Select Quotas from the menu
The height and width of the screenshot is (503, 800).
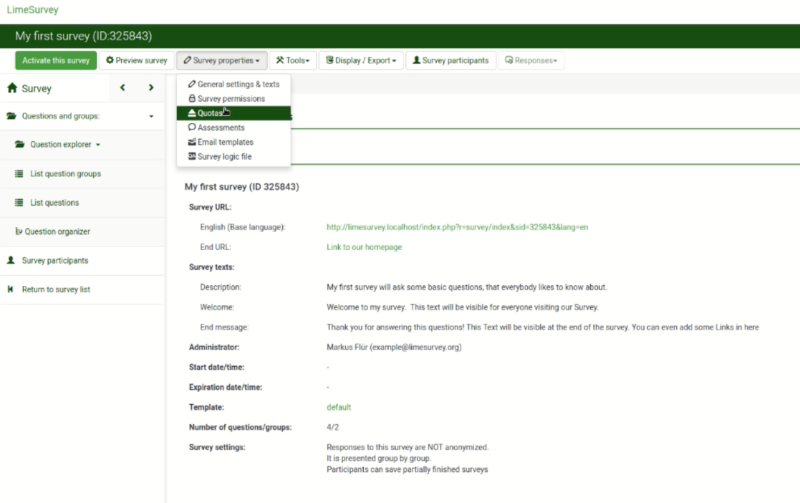pyautogui.click(x=234, y=113)
